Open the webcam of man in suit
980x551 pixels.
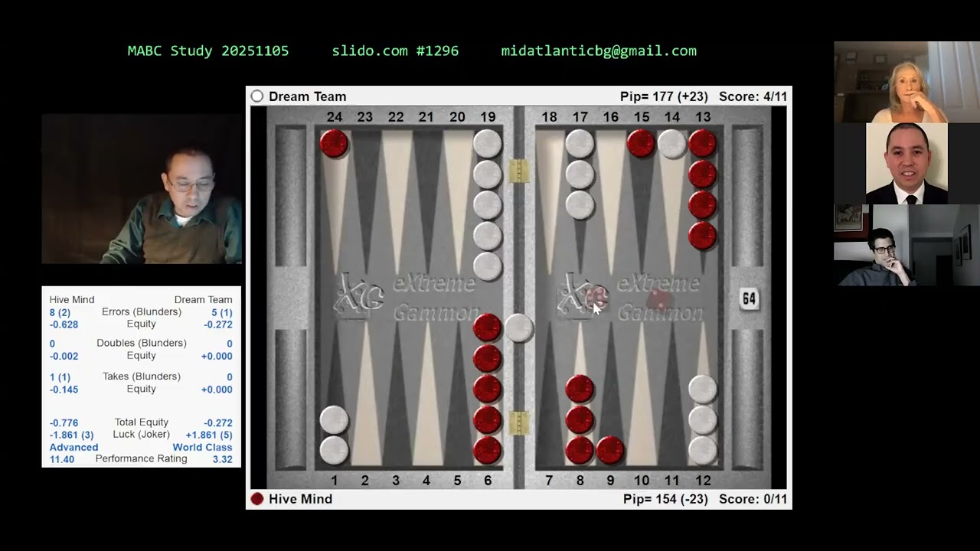coord(906,163)
